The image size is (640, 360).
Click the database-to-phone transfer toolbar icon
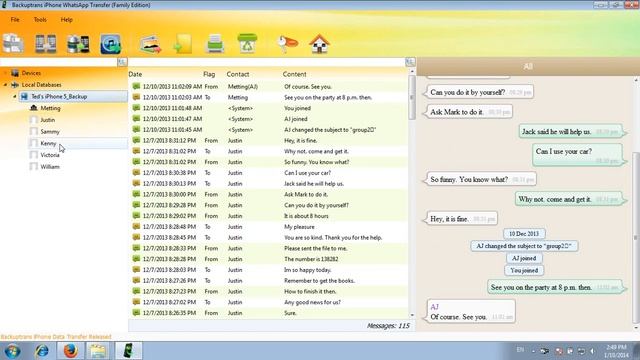(78, 44)
